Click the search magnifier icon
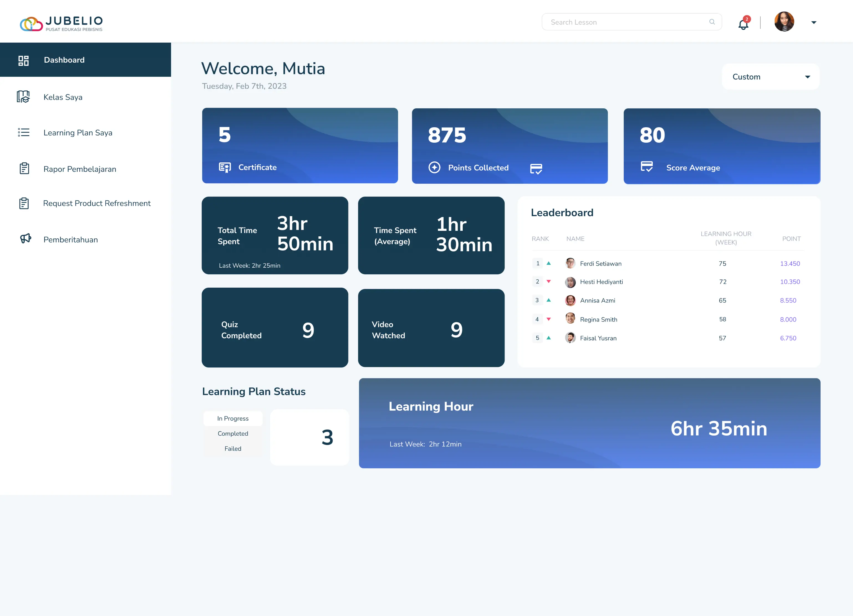 [712, 22]
